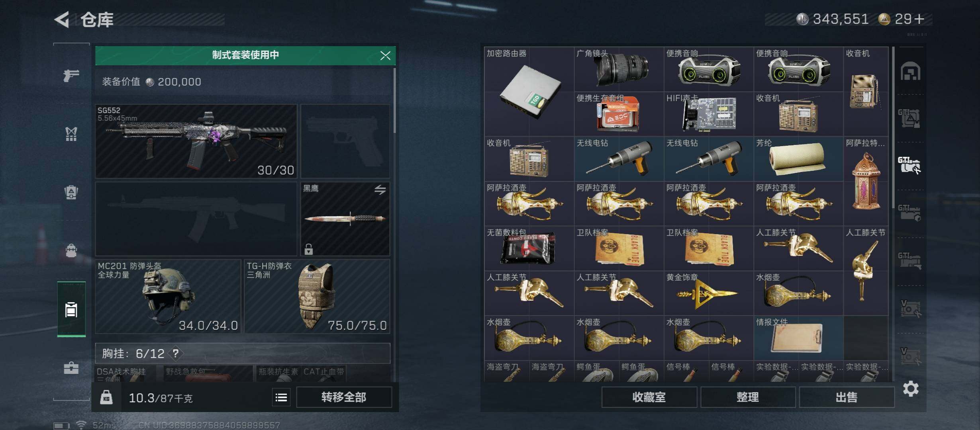The image size is (980, 430).
Task: Go back using the arrow beside 仓库
Action: click(x=62, y=19)
